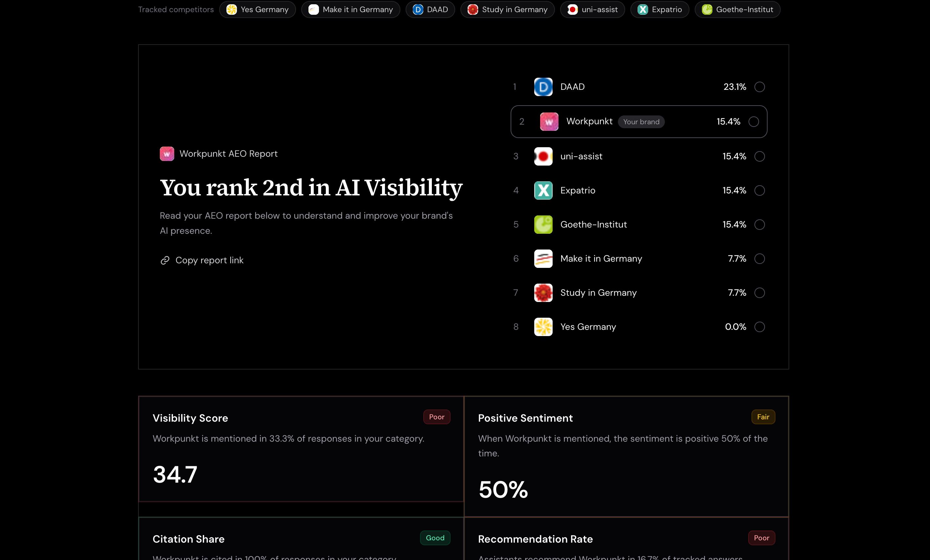Click the Good badge on Citation Share
This screenshot has height=560, width=930.
tap(435, 538)
